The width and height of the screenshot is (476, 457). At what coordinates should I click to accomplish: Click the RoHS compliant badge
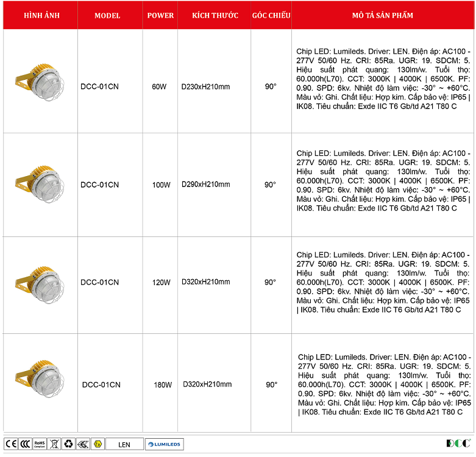click(40, 444)
